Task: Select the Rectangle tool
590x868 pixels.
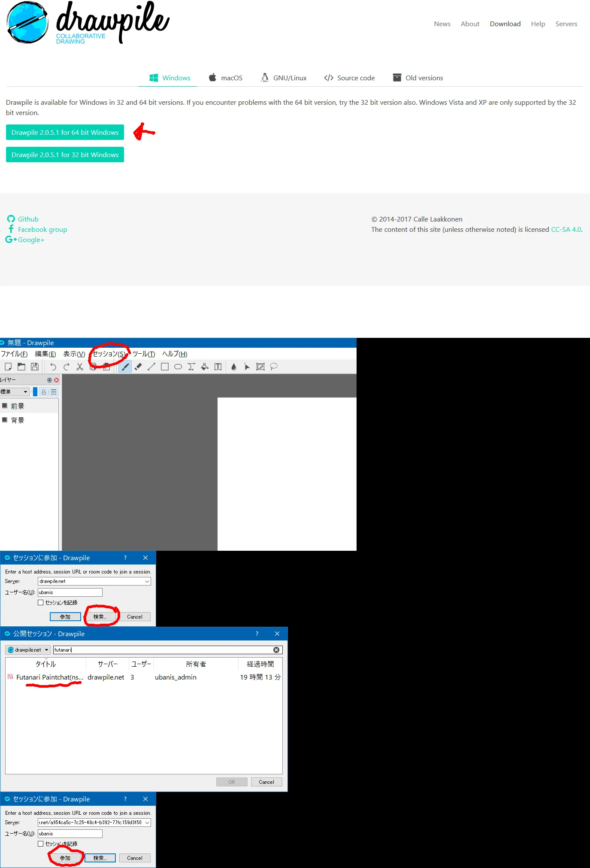Action: [x=165, y=367]
